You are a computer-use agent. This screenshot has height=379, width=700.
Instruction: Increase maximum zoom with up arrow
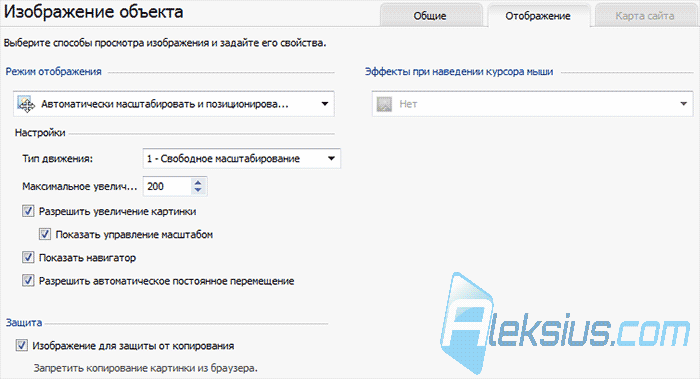(x=198, y=182)
